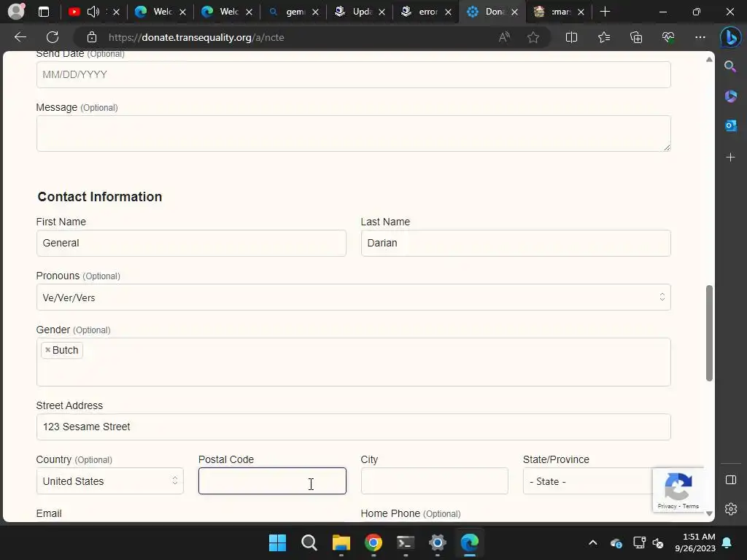Click into the Message text area
Image resolution: width=747 pixels, height=560 pixels.
(x=354, y=133)
